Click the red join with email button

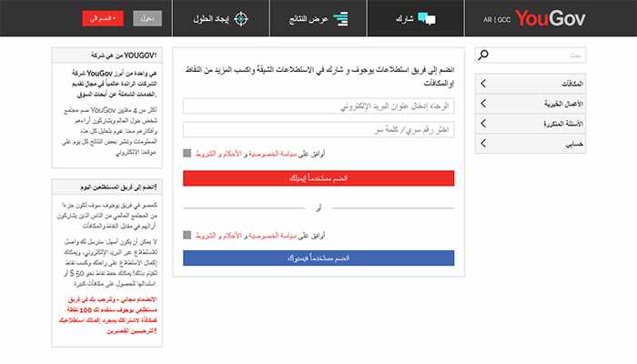(x=318, y=178)
